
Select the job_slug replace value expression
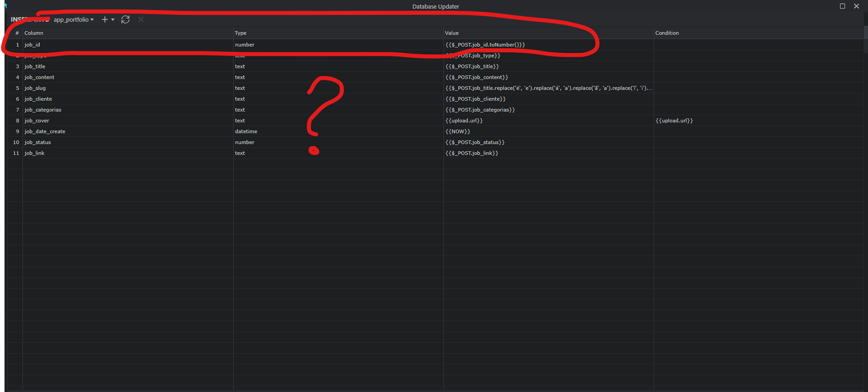(x=548, y=88)
